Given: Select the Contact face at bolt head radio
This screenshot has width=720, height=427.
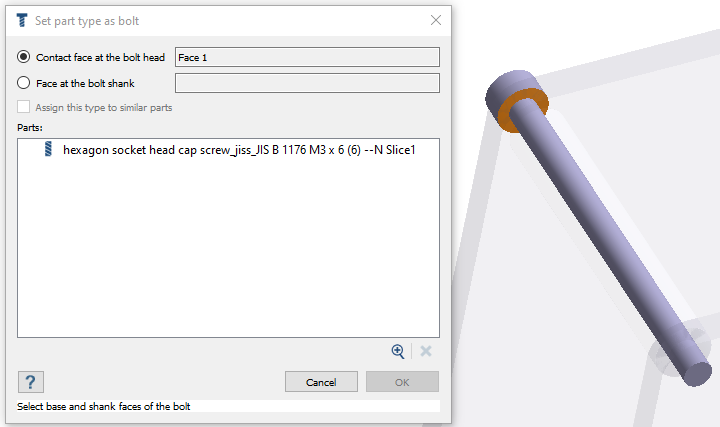Looking at the screenshot, I should [x=23, y=57].
